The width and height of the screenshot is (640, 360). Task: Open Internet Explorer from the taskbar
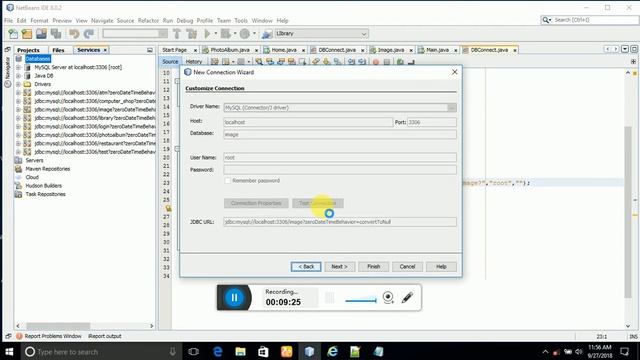[333, 351]
